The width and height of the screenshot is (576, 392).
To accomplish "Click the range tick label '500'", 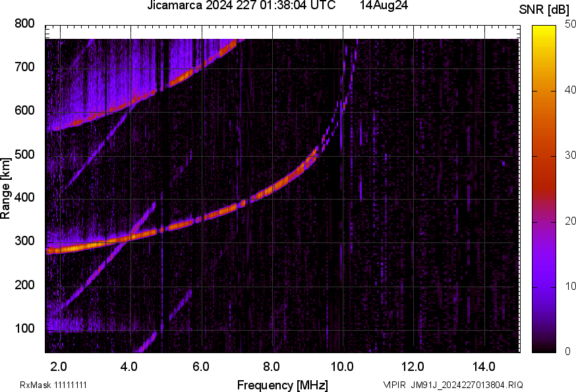I will coord(24,154).
